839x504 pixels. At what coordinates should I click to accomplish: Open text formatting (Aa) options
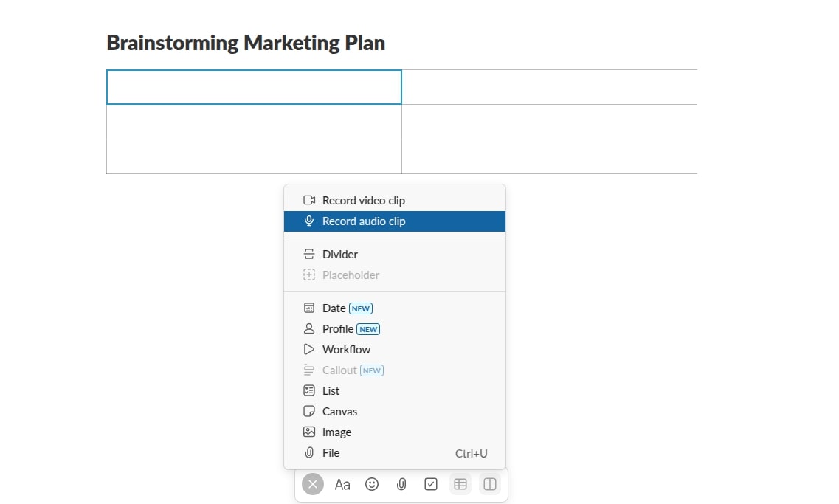click(x=342, y=484)
